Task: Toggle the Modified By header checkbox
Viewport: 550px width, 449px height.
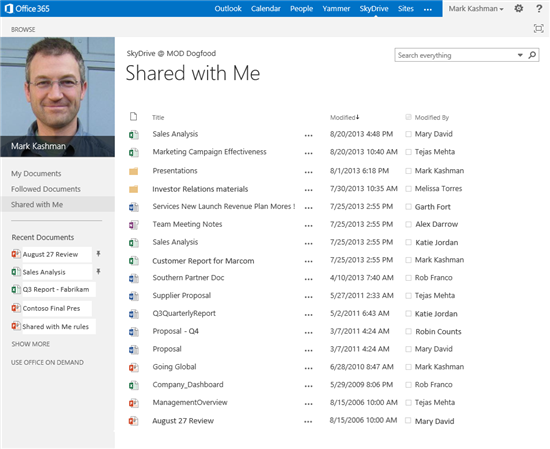Action: (408, 117)
